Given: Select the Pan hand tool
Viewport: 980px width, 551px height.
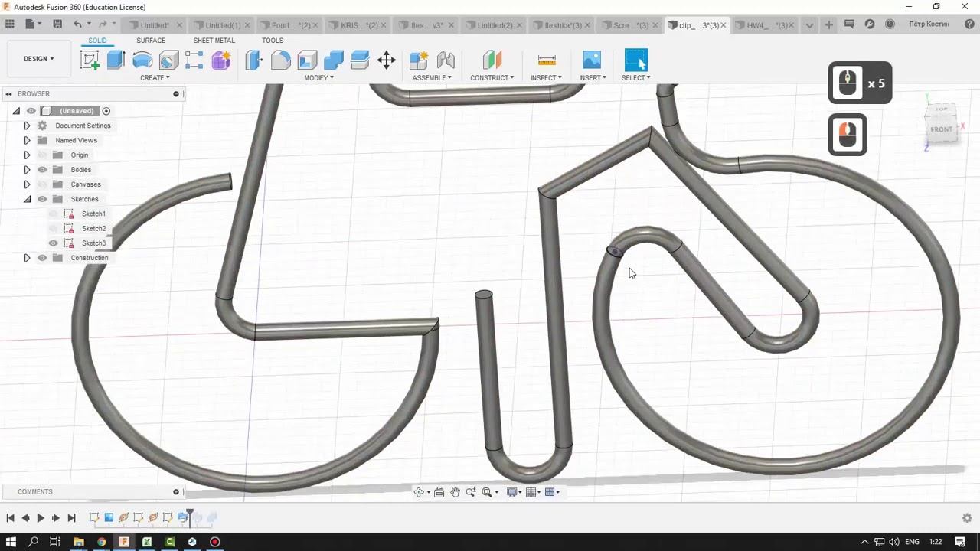Looking at the screenshot, I should pos(455,492).
